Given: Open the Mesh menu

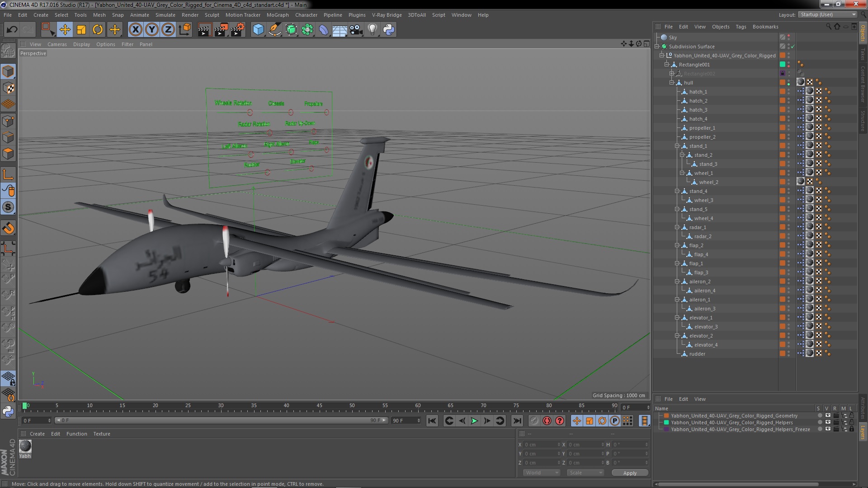Looking at the screenshot, I should pos(99,15).
